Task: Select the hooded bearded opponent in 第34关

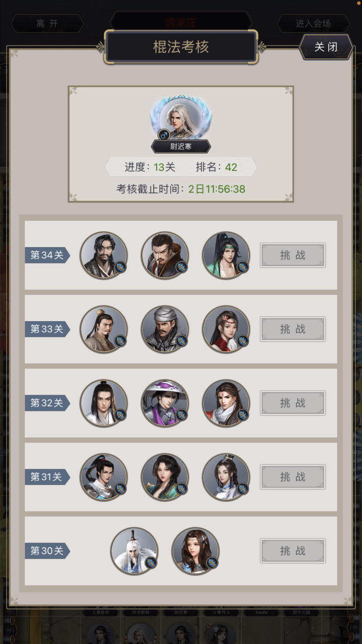Action: tap(165, 255)
